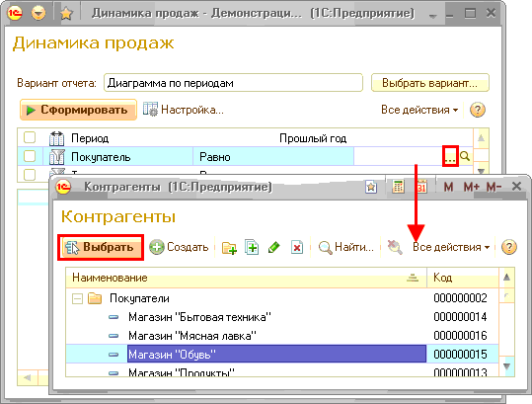Click the hierarchy sort icon in Наименование header
The image size is (532, 404).
[x=413, y=278]
